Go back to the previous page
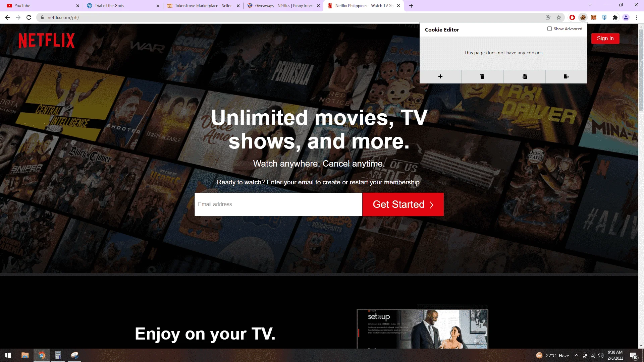 click(x=7, y=17)
